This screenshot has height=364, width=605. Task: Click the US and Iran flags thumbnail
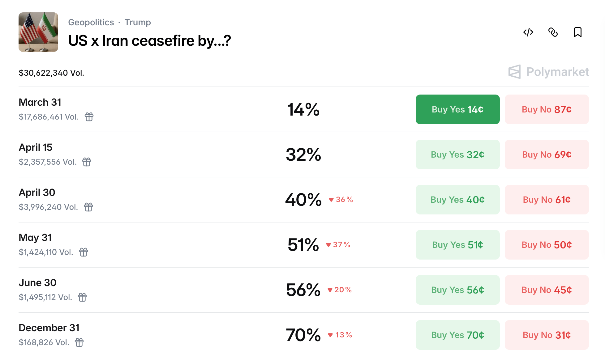[x=38, y=32]
